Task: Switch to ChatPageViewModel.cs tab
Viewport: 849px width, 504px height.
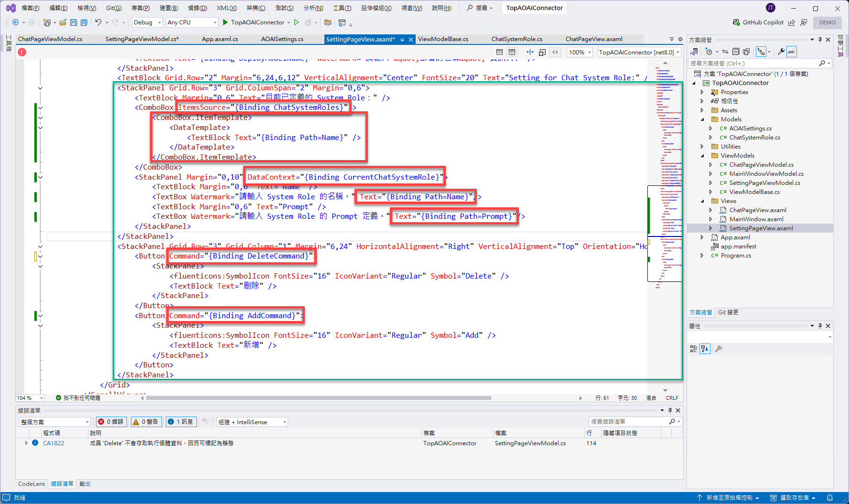Action: click(x=50, y=39)
